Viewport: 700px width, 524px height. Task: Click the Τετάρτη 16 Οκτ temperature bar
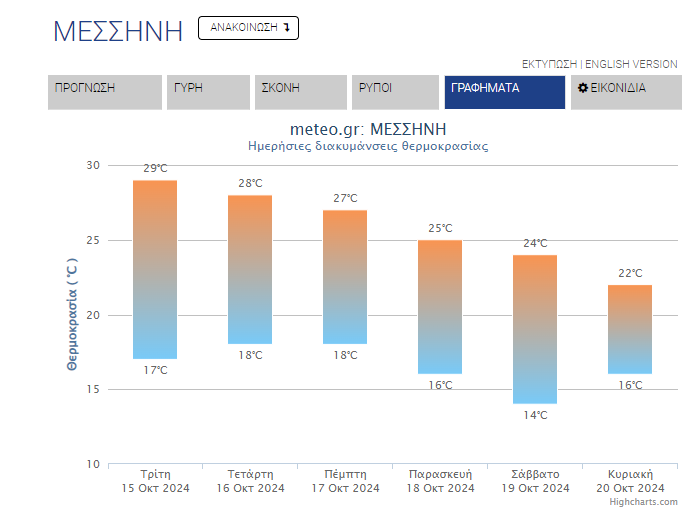(x=250, y=270)
